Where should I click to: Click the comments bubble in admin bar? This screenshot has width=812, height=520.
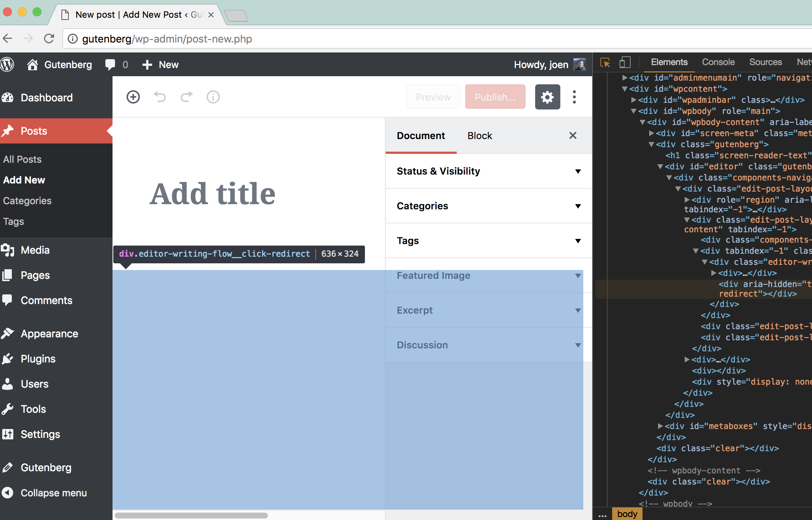click(110, 65)
